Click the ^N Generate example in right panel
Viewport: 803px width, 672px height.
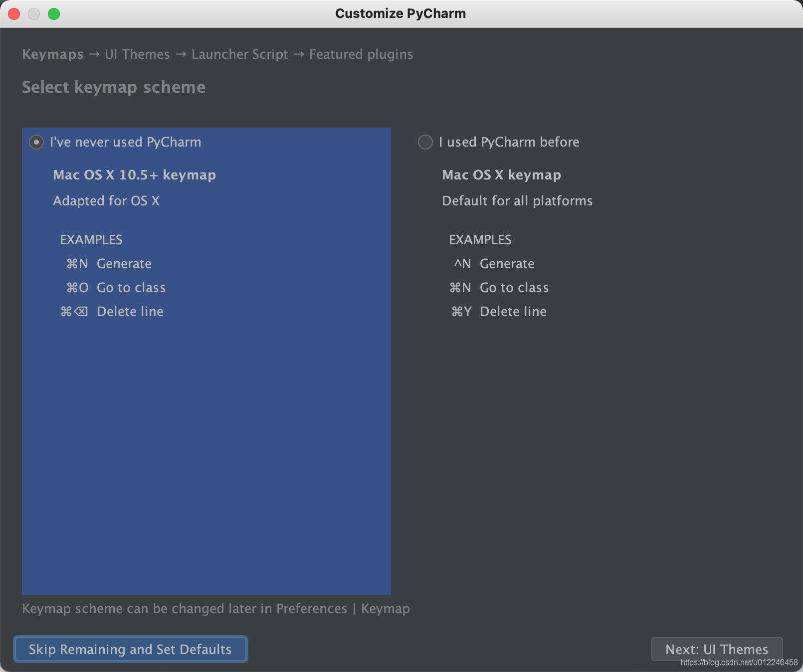[x=494, y=264]
